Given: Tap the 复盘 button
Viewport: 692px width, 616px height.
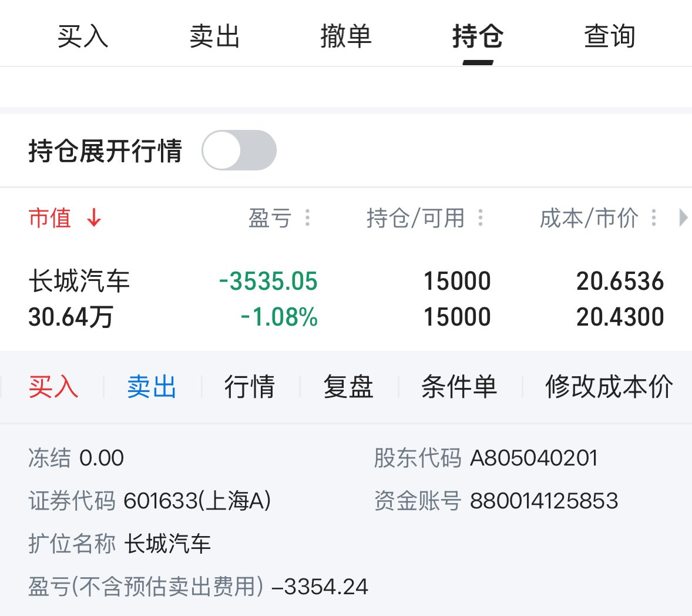Looking at the screenshot, I should pos(348,387).
